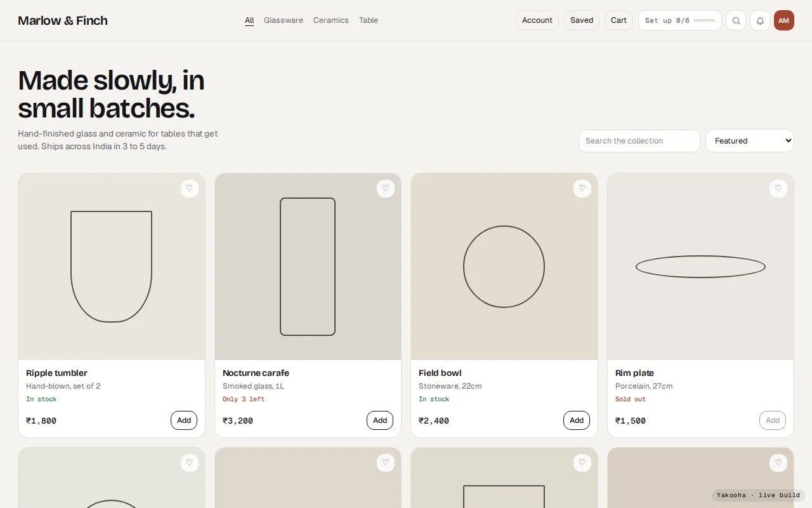Click the Only 3 left label
The height and width of the screenshot is (508, 812).
coord(244,399)
